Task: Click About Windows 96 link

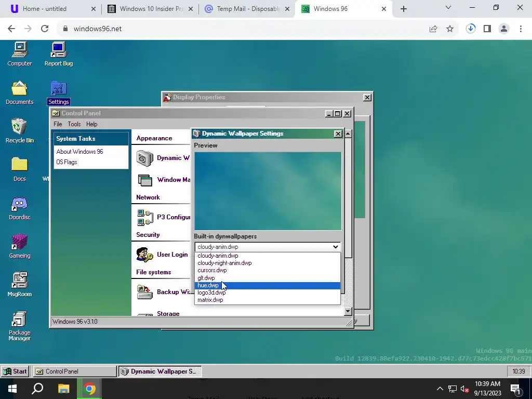Action: point(79,152)
